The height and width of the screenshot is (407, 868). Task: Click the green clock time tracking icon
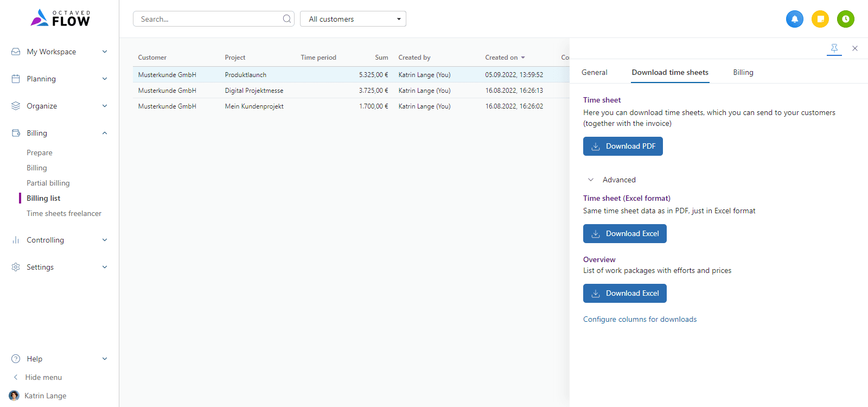click(x=845, y=19)
